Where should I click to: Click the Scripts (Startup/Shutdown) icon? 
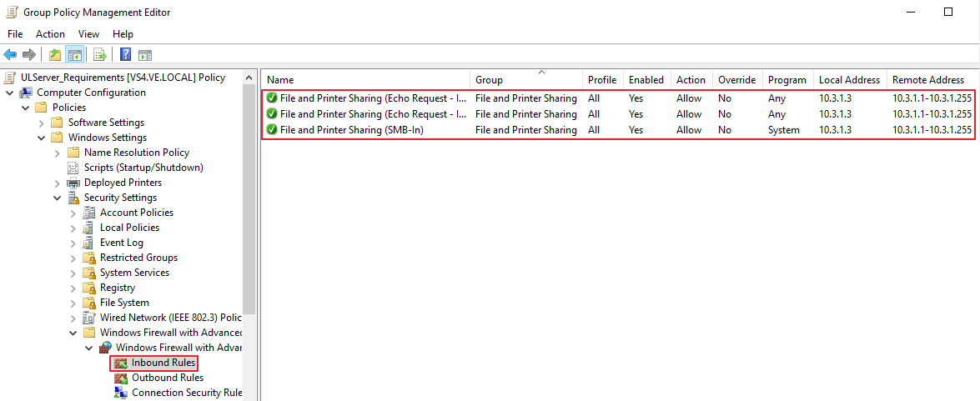(73, 168)
